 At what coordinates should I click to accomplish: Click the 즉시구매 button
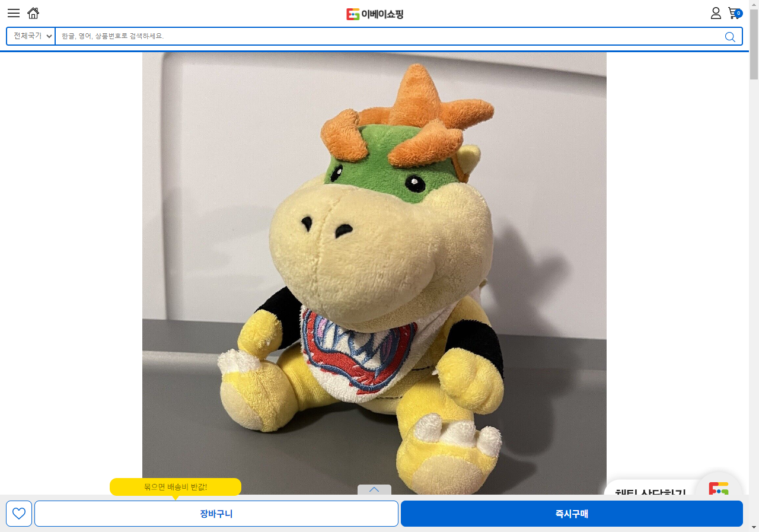(572, 514)
